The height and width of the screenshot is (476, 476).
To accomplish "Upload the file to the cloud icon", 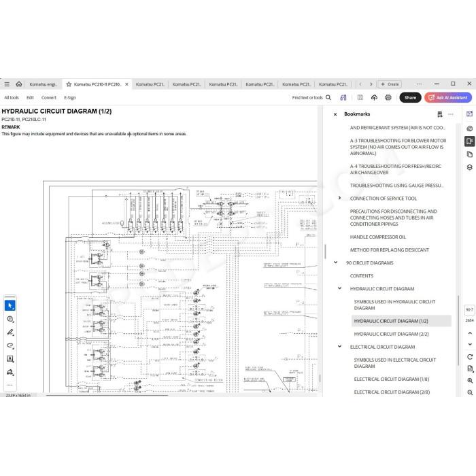I will [374, 97].
